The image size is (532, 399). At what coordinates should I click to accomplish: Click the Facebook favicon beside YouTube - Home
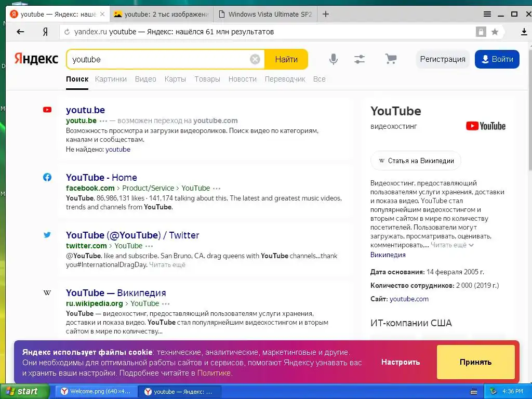point(47,177)
